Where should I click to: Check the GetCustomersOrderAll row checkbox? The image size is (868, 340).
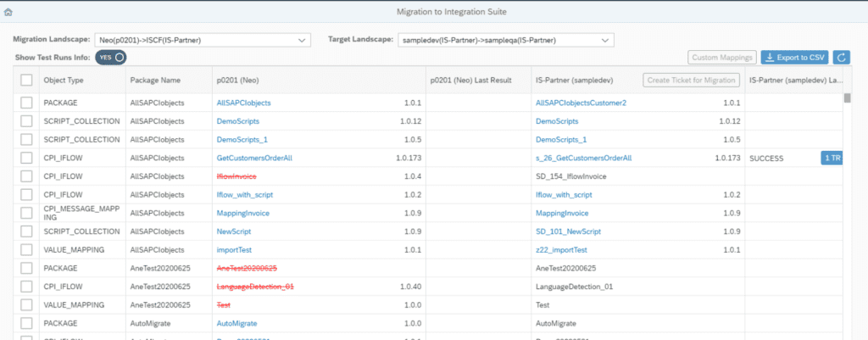26,158
